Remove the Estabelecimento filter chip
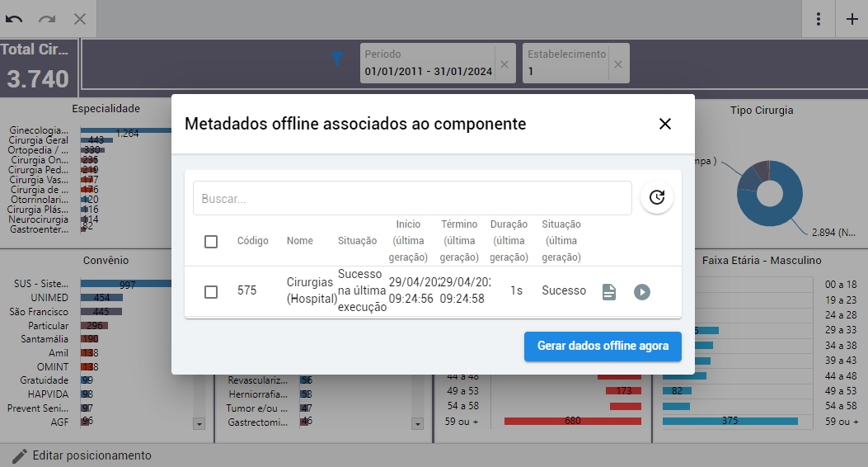Image resolution: width=868 pixels, height=467 pixels. [x=617, y=64]
